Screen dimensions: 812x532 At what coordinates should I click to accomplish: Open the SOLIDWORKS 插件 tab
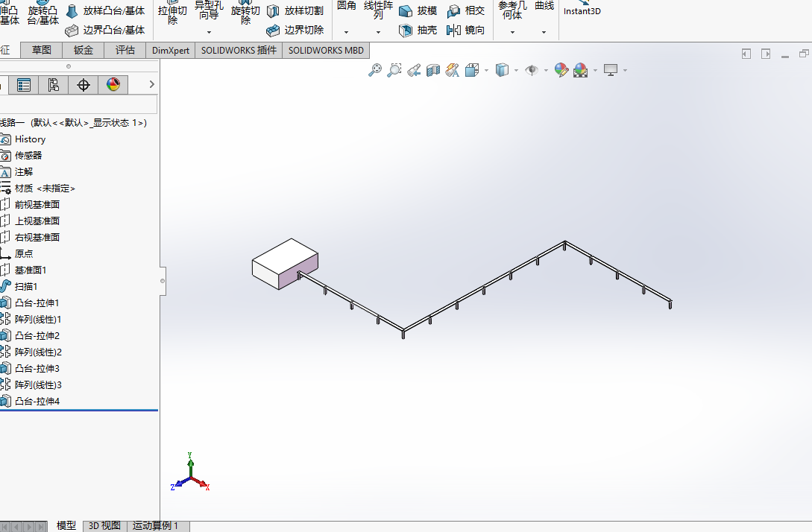coord(239,50)
